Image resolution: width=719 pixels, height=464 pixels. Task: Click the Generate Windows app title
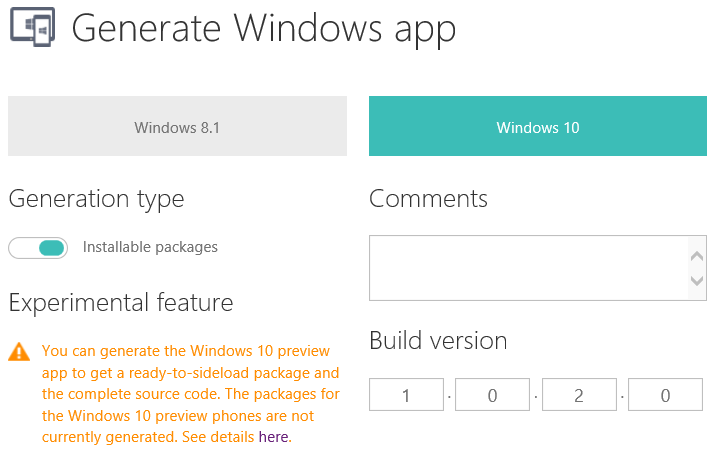[264, 29]
